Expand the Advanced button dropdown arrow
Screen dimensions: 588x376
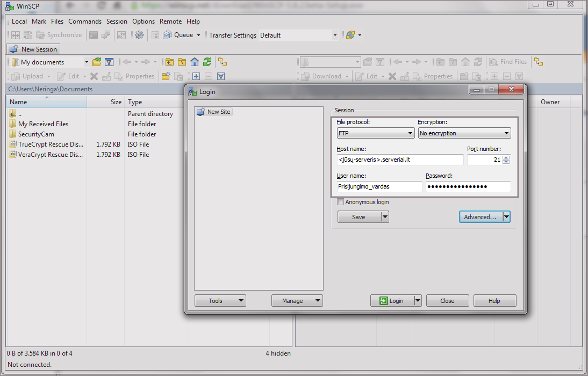pyautogui.click(x=506, y=217)
